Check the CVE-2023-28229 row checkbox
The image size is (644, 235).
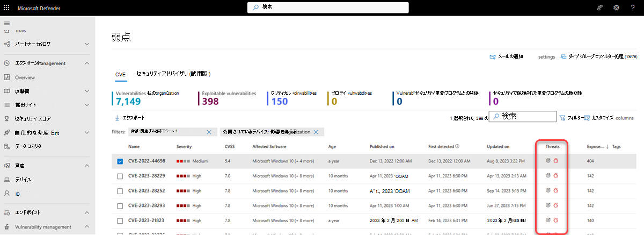120,176
